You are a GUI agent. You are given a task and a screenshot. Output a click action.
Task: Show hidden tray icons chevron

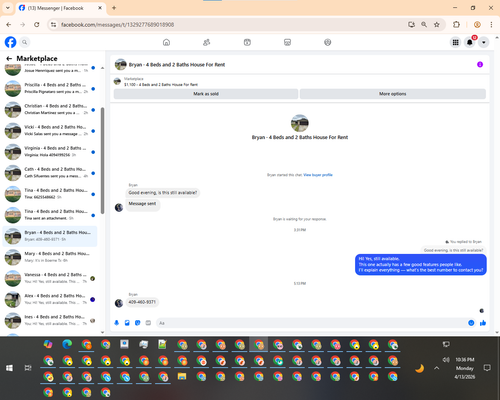click(437, 368)
